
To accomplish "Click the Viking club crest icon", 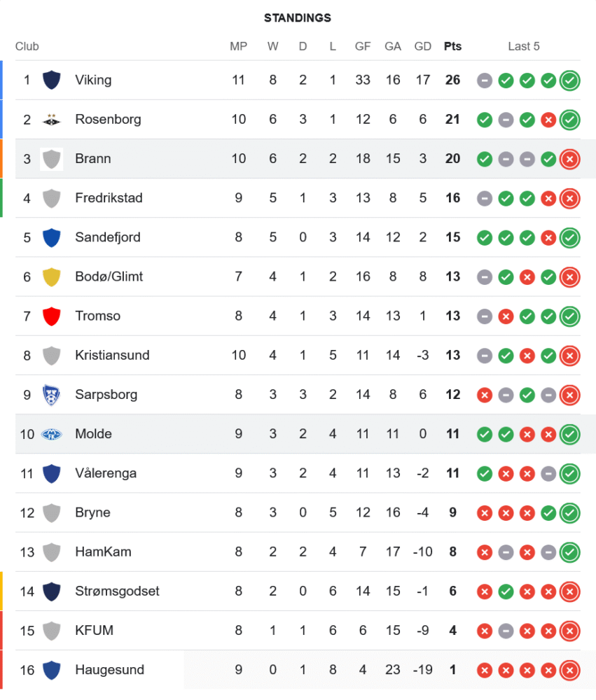I will [x=51, y=80].
